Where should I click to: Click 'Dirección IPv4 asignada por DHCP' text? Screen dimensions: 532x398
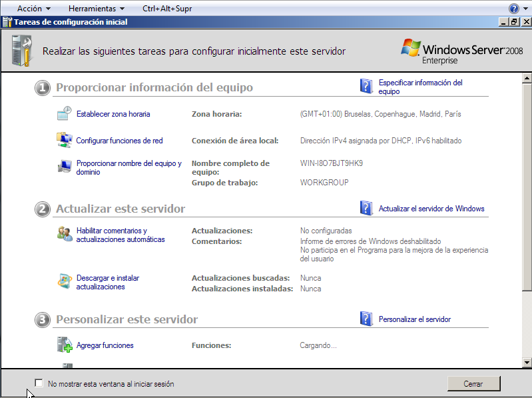point(381,140)
